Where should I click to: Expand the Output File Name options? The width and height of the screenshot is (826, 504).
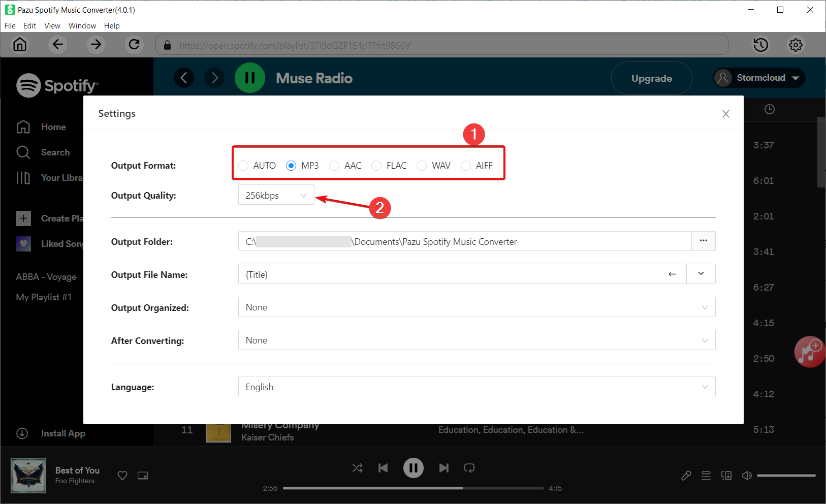pyautogui.click(x=701, y=274)
